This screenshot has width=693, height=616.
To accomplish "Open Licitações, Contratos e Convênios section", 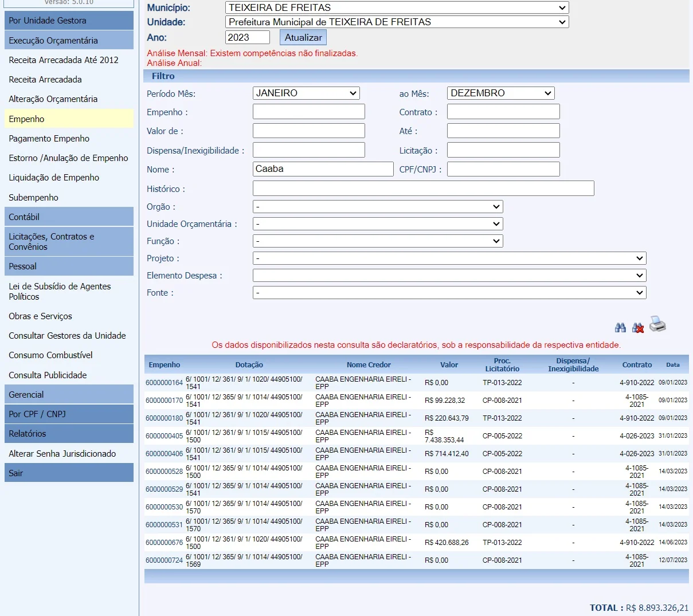I will [x=69, y=242].
